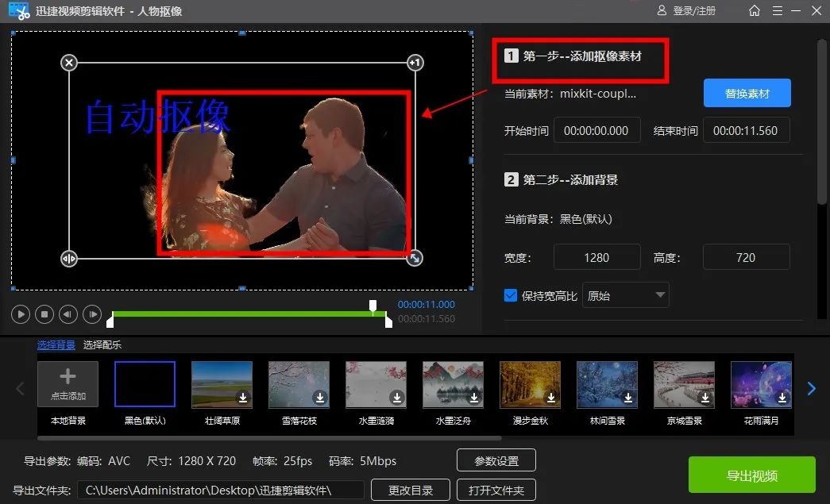Click the 导出视频 export button
Viewport: 830px width, 504px height.
pyautogui.click(x=751, y=475)
